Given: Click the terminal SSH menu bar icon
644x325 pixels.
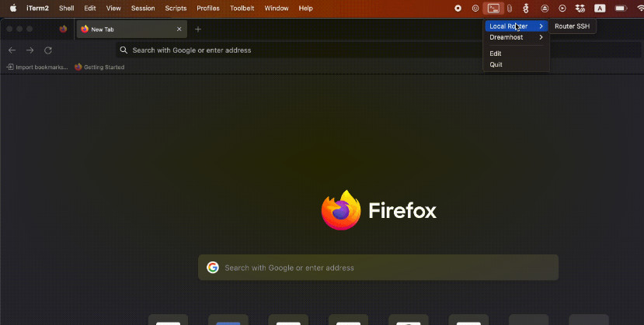Looking at the screenshot, I should tap(493, 9).
